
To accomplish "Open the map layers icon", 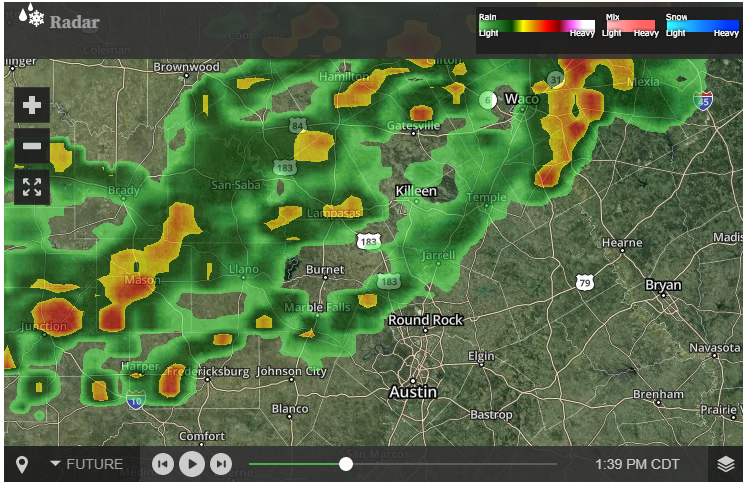I will tap(725, 464).
